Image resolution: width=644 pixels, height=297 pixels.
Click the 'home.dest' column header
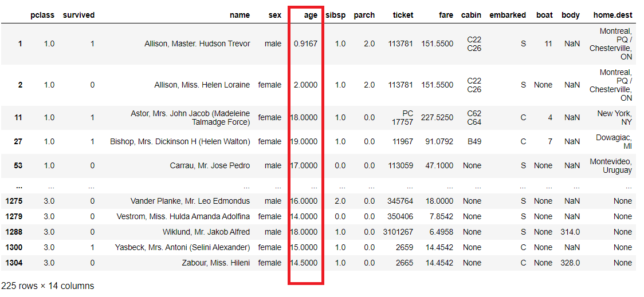(x=612, y=15)
